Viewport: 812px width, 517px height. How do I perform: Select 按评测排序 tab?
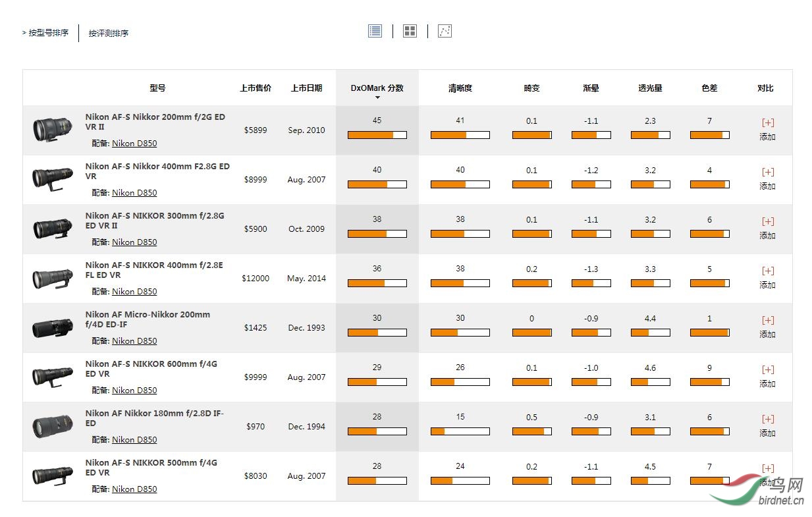click(x=109, y=33)
